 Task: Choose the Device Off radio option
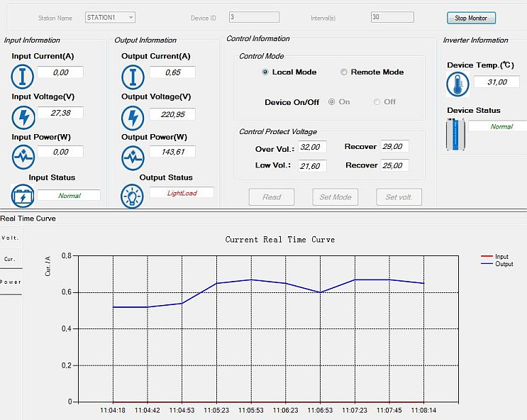tap(377, 102)
